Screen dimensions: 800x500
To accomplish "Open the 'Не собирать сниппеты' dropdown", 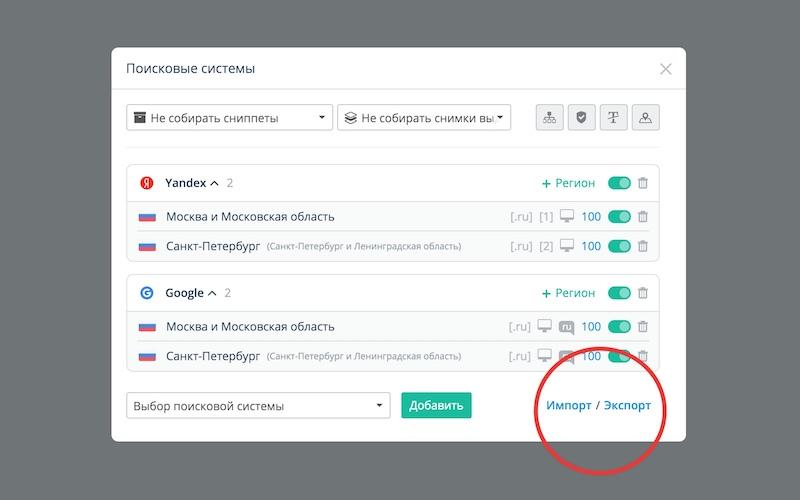I will [229, 117].
